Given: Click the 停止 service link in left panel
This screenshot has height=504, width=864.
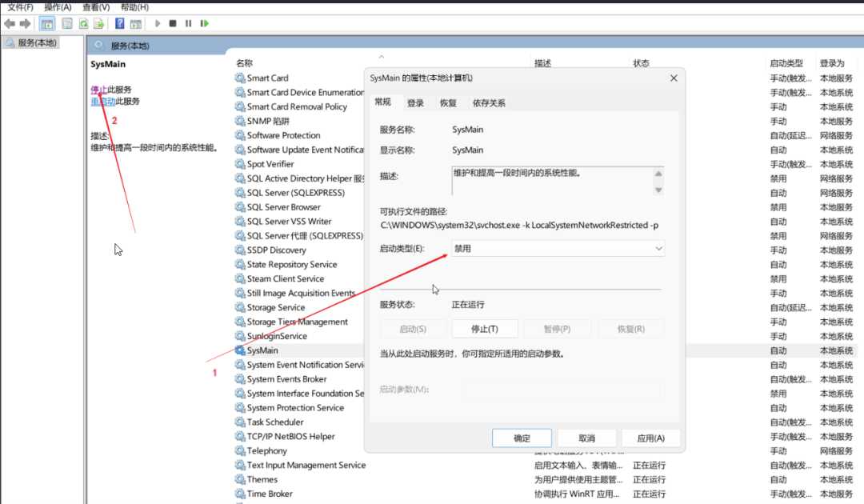Looking at the screenshot, I should pyautogui.click(x=98, y=90).
